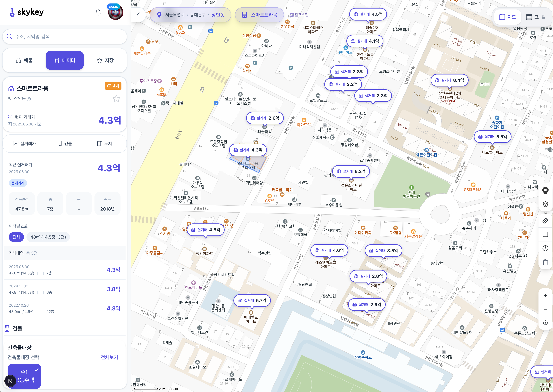Screen dimensions: 553x392
Task: Open the map layers icon
Action: [545, 204]
